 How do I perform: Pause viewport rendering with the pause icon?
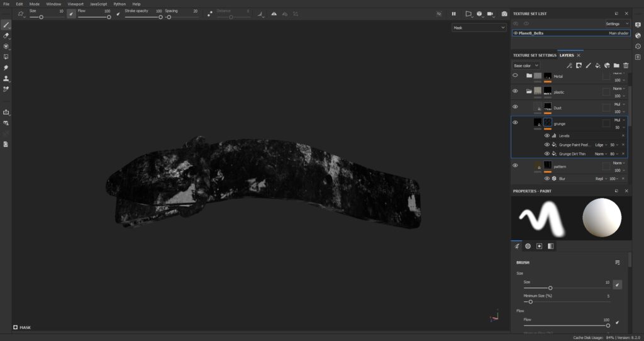[453, 14]
